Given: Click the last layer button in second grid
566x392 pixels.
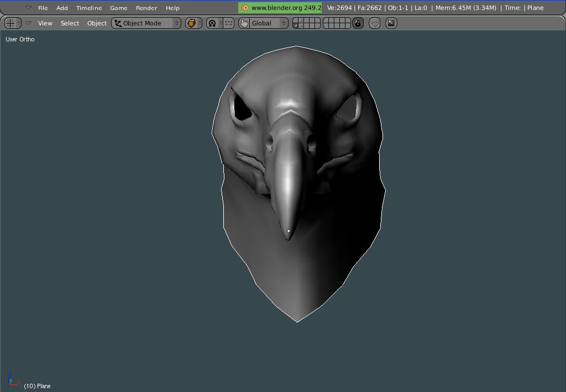Looking at the screenshot, I should [x=347, y=25].
